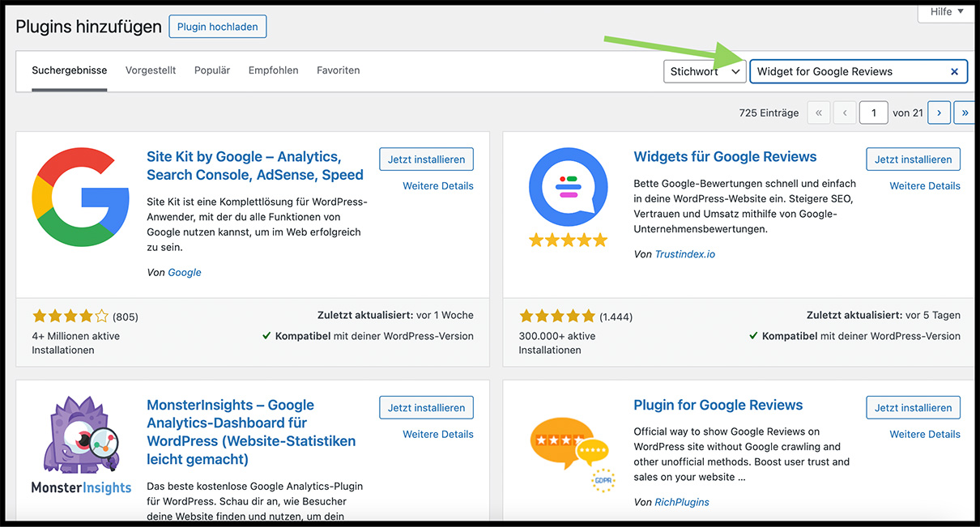This screenshot has height=527, width=980.
Task: Install Plugin for Google Reviews
Action: [x=913, y=408]
